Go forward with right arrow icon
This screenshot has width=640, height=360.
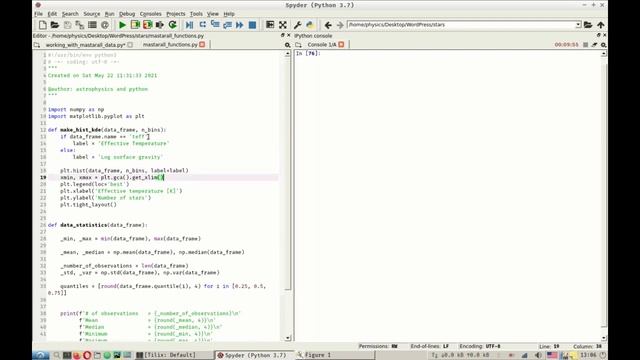[340, 25]
